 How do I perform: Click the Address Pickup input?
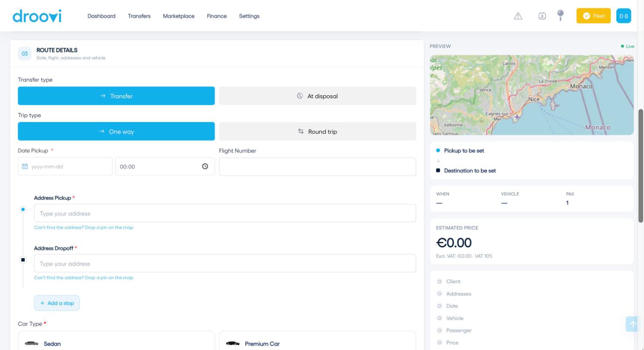(225, 213)
